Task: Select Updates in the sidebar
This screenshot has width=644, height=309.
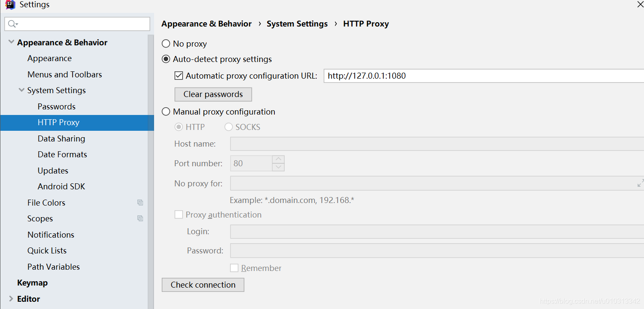Action: 52,170
